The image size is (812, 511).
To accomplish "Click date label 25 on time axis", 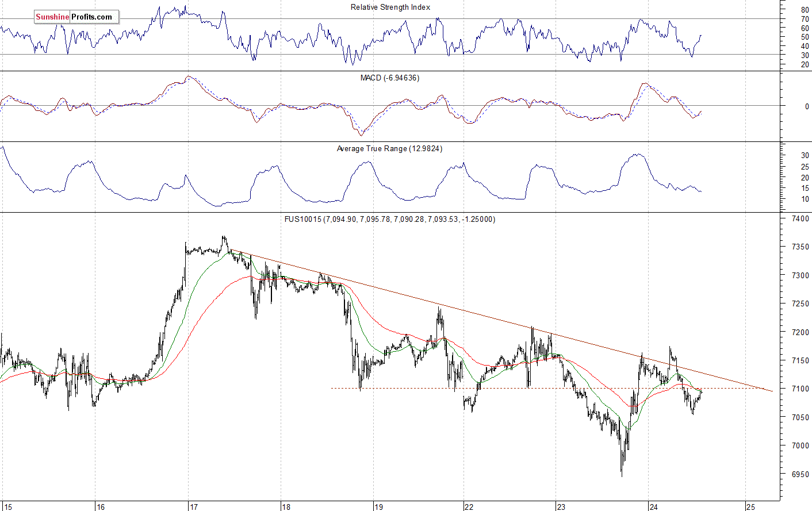I will [750, 507].
